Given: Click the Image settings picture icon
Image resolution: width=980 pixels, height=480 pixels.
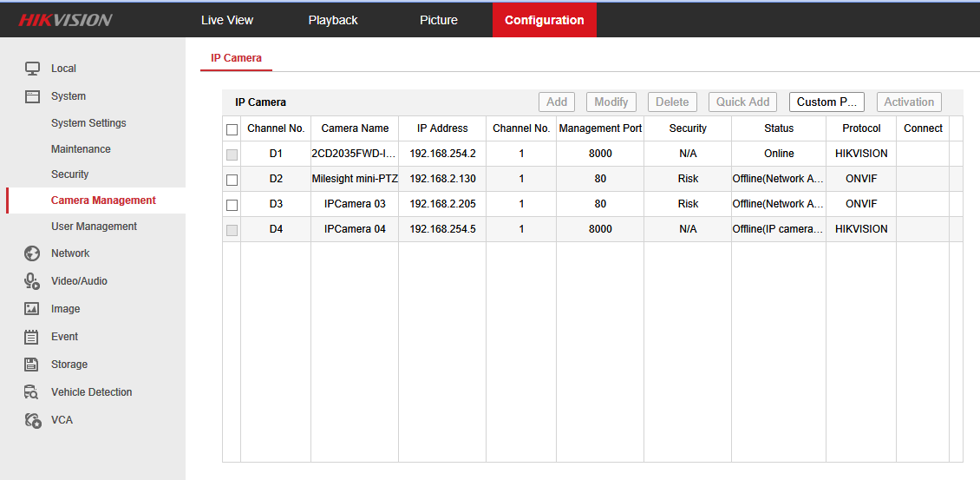Looking at the screenshot, I should pos(32,309).
